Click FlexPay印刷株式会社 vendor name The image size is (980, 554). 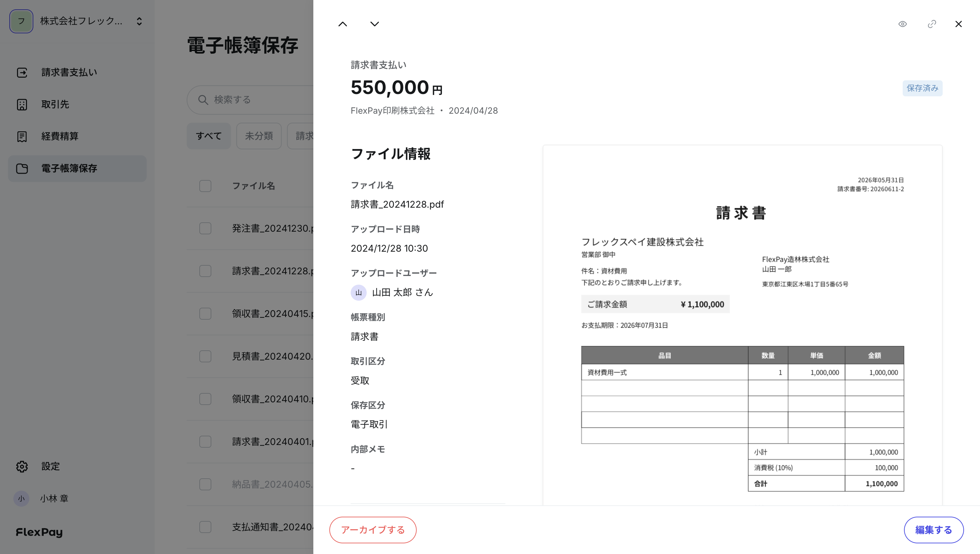point(393,111)
